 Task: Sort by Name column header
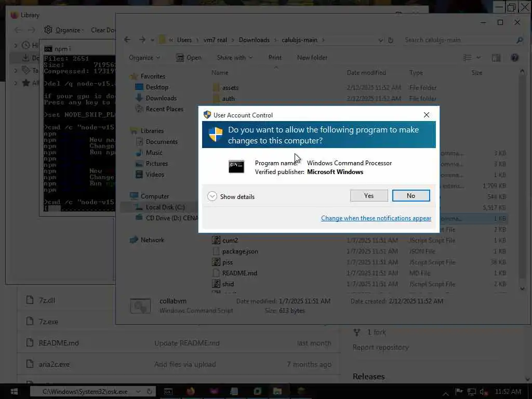point(220,73)
